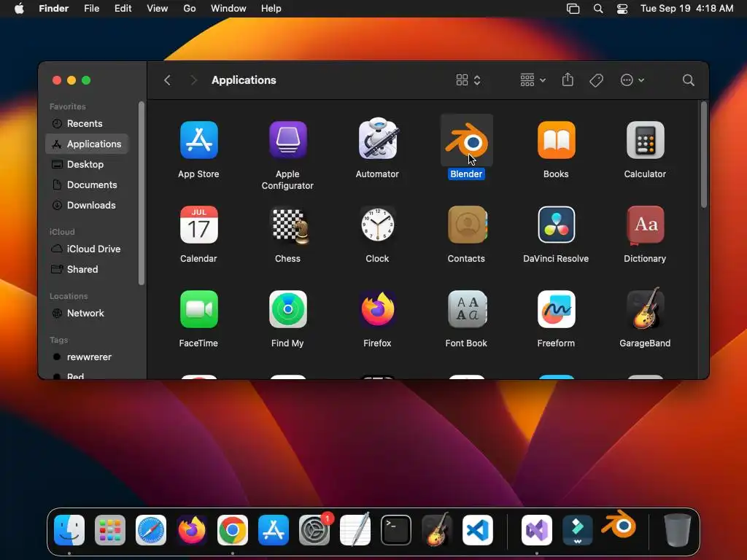Open the Trash in the Dock
This screenshot has height=560, width=747.
point(678,530)
